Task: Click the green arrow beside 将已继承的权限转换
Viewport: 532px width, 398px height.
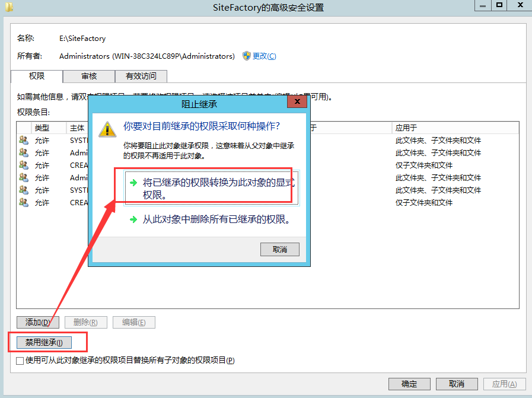Action: [x=133, y=183]
